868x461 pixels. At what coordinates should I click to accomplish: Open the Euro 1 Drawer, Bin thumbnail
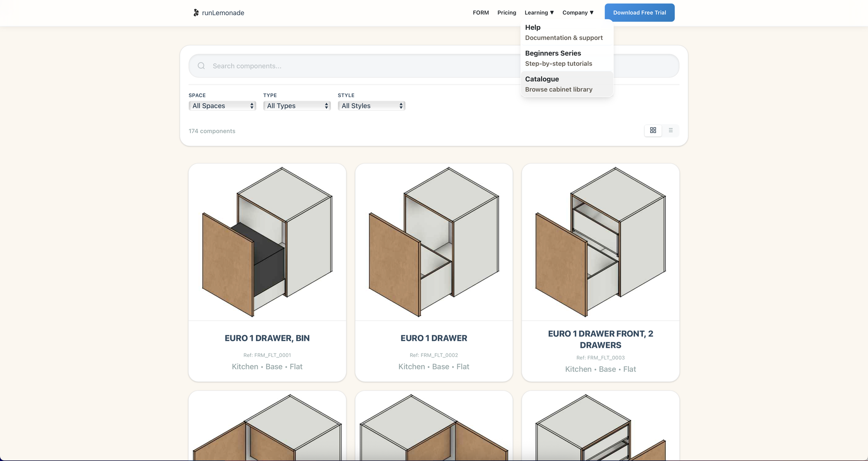coord(267,242)
